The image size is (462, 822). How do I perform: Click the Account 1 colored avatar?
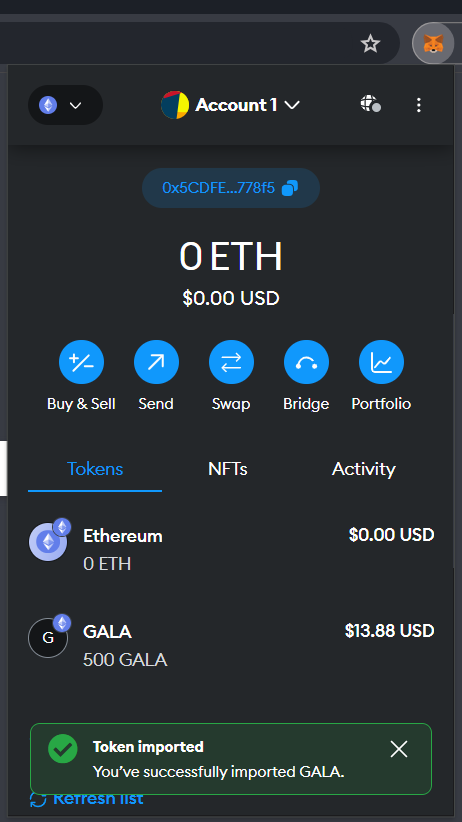click(x=175, y=105)
